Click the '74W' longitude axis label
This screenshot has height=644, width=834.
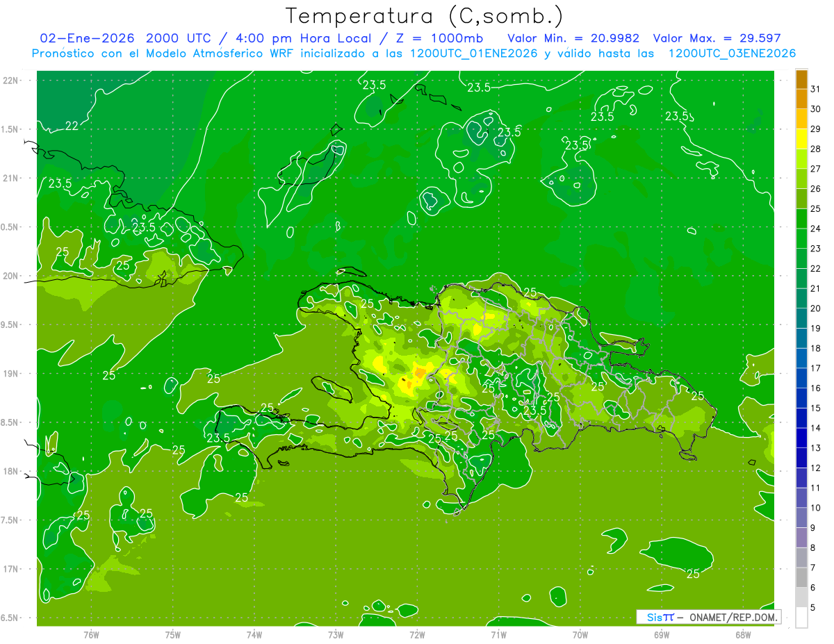254,635
